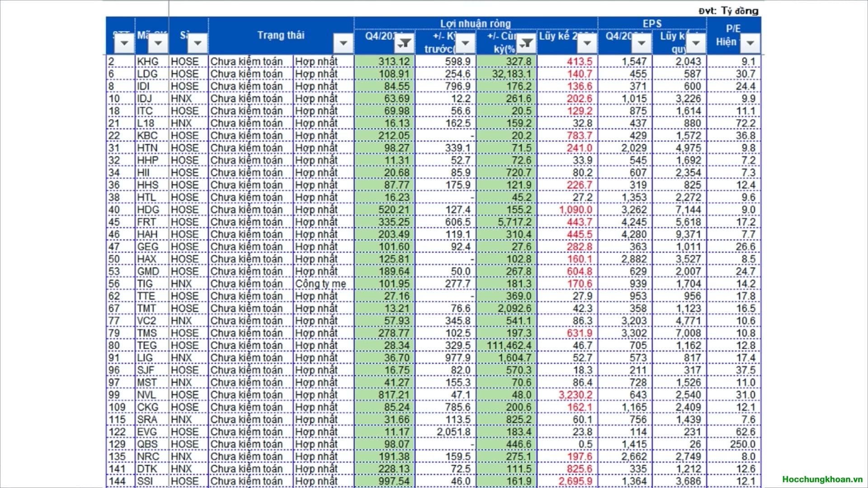The height and width of the screenshot is (488, 868).
Task: Click TIG's Công ty mẹ cell
Action: click(x=321, y=284)
